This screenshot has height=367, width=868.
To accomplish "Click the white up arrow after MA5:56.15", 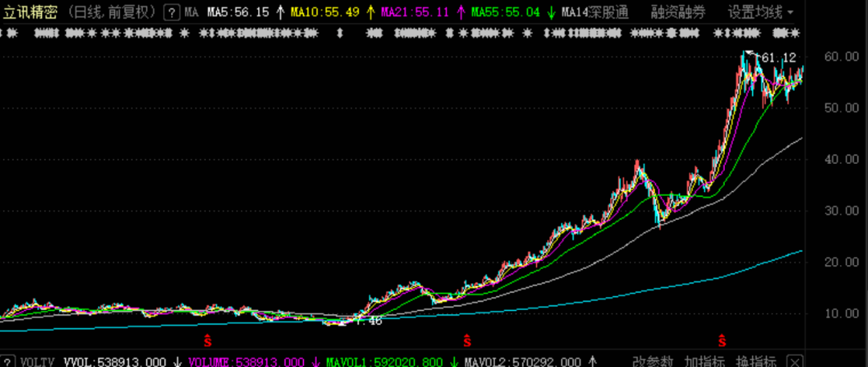I will 280,11.
